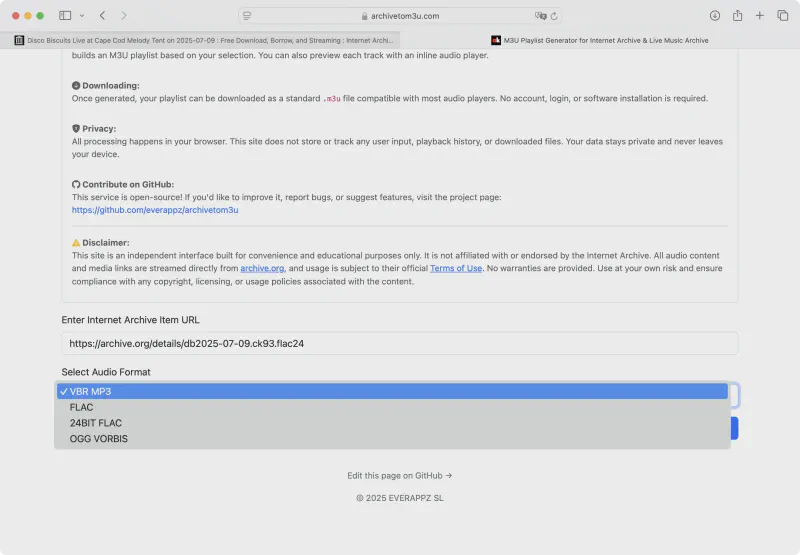Toggle the Safari sidebar icon
The width and height of the screenshot is (800, 555).
coord(65,16)
